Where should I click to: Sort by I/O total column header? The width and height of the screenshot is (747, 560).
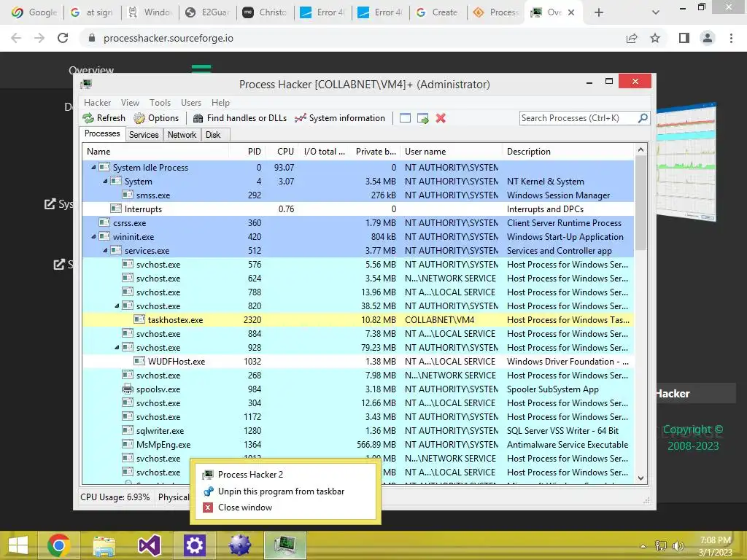(323, 152)
